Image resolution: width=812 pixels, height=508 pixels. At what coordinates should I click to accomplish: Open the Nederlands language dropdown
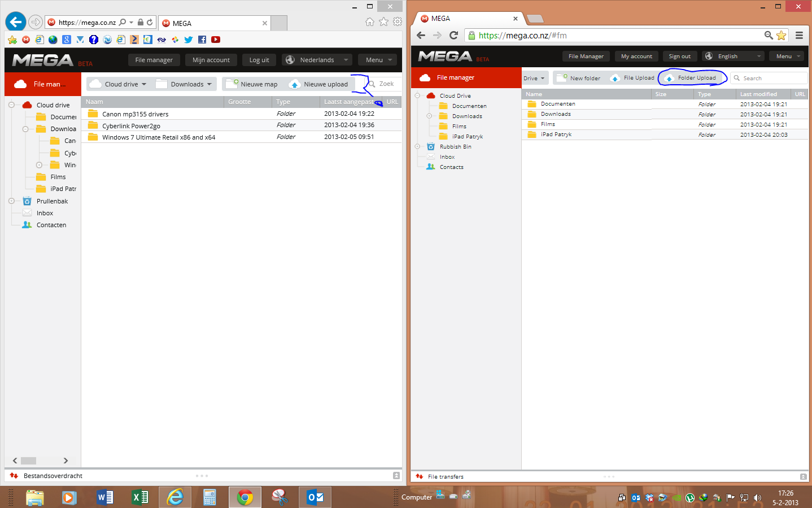(x=317, y=60)
